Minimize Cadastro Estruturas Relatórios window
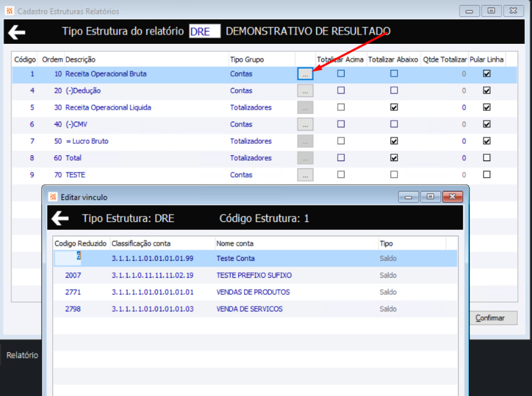532x396 pixels. point(469,11)
